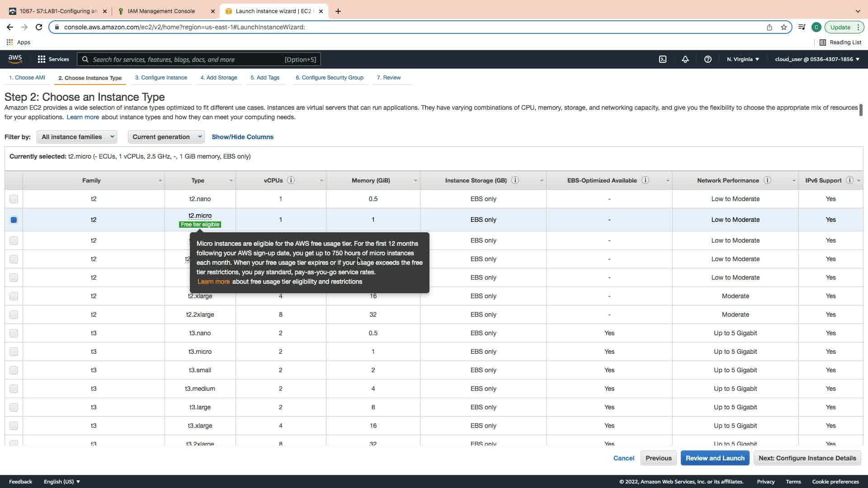Click EBS-Optimized Available info icon
This screenshot has width=868, height=488.
tap(645, 180)
